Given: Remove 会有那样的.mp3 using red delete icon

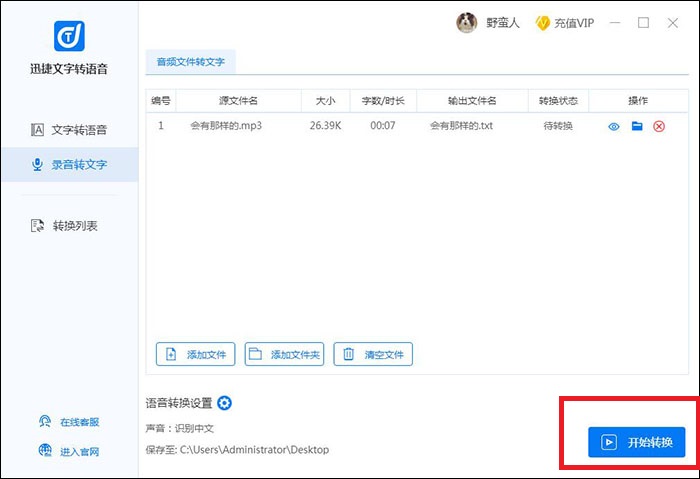Looking at the screenshot, I should [659, 126].
